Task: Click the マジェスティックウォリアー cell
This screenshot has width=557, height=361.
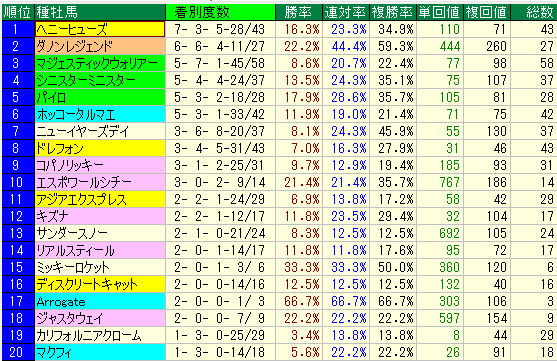Action: point(100,63)
